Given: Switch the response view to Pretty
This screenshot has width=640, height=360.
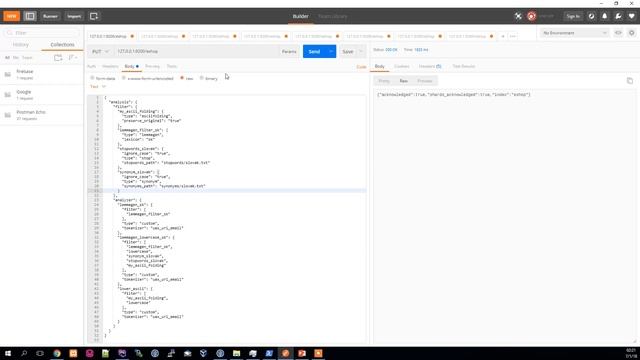Looking at the screenshot, I should (x=384, y=81).
